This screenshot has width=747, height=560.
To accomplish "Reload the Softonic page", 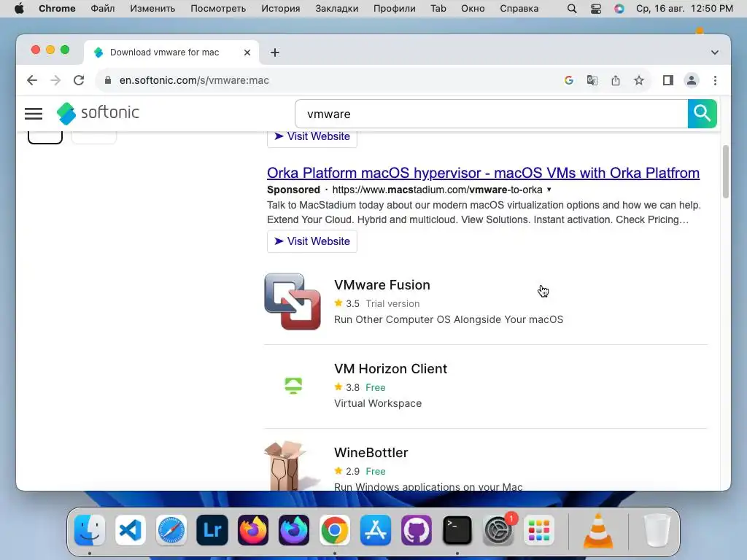I will (79, 80).
